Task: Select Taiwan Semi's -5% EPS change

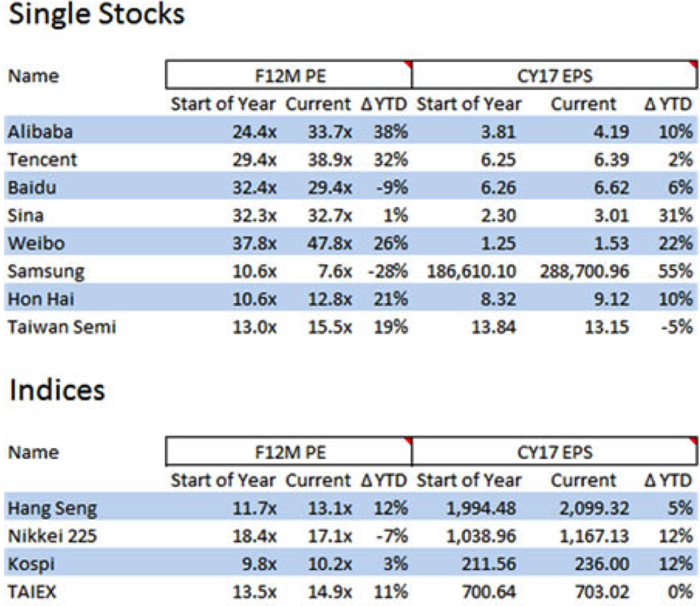Action: [x=677, y=328]
